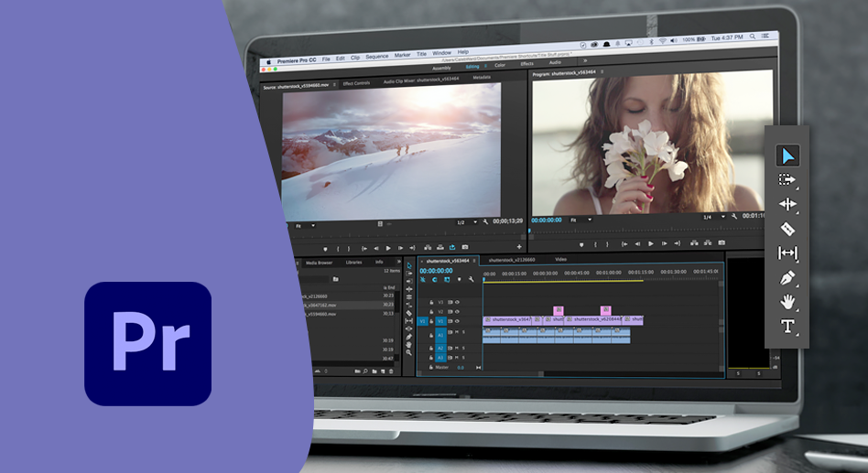
Task: Toggle lock on track V3
Action: pos(432,302)
